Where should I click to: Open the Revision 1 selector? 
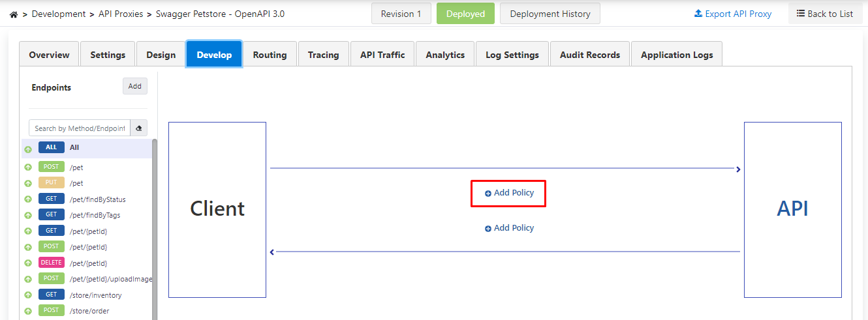coord(401,14)
